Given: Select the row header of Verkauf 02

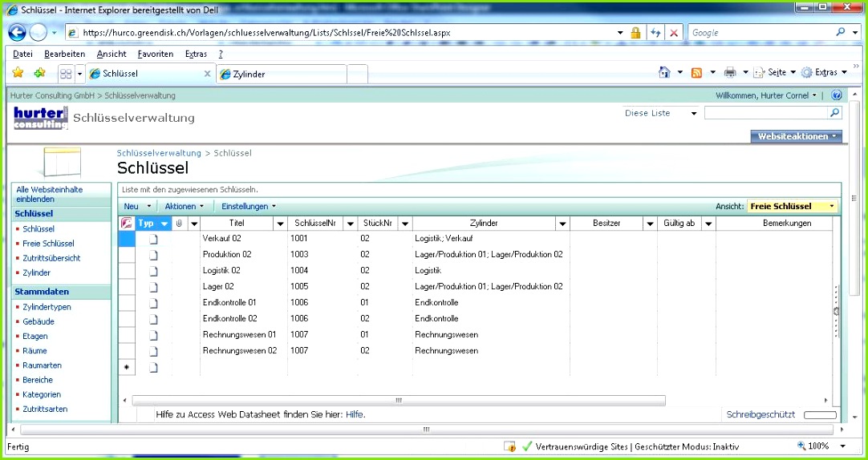Looking at the screenshot, I should coord(127,239).
